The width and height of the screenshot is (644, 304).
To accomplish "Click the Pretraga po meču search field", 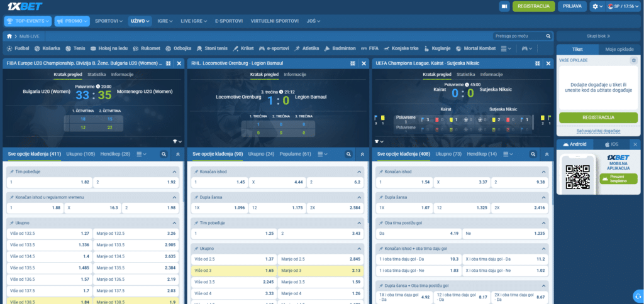I will tap(523, 36).
